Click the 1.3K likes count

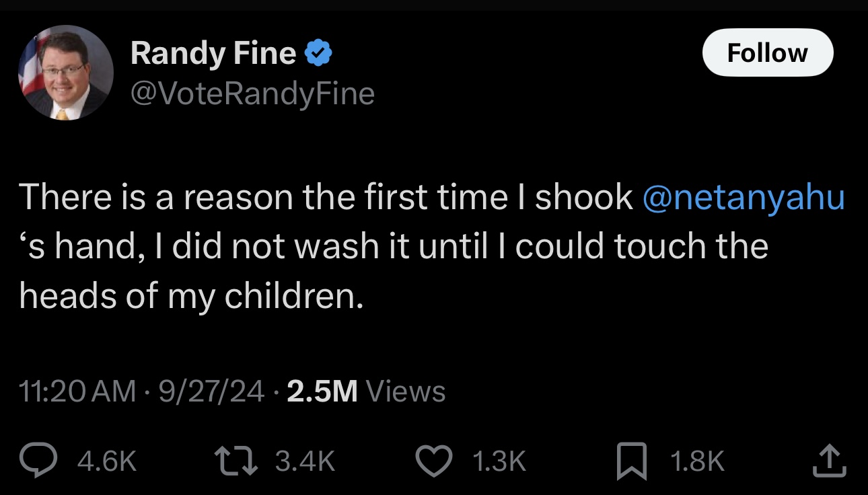point(499,461)
